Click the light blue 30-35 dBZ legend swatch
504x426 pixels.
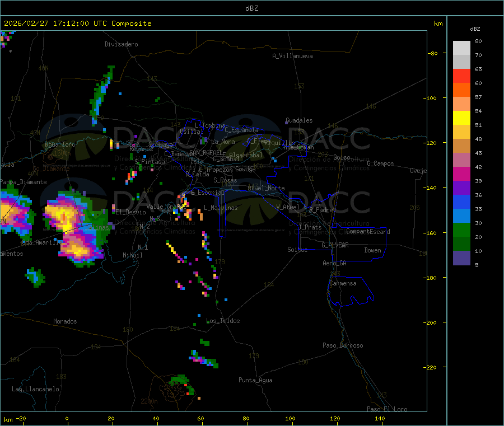(x=461, y=216)
